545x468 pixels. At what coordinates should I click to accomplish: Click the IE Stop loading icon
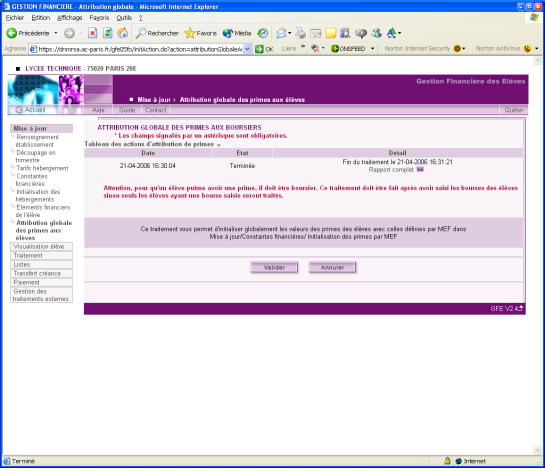coord(92,33)
